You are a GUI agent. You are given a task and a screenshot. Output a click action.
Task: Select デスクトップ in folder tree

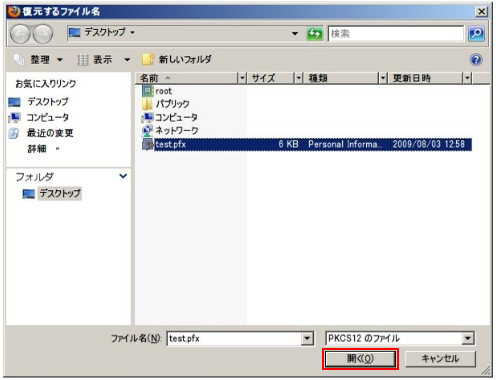point(60,193)
